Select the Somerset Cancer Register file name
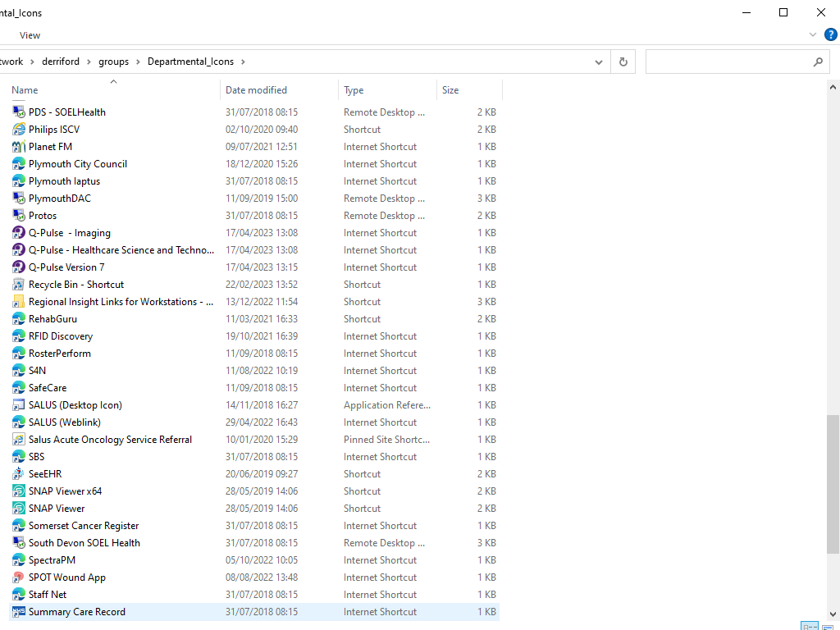This screenshot has height=630, width=840. (x=84, y=526)
